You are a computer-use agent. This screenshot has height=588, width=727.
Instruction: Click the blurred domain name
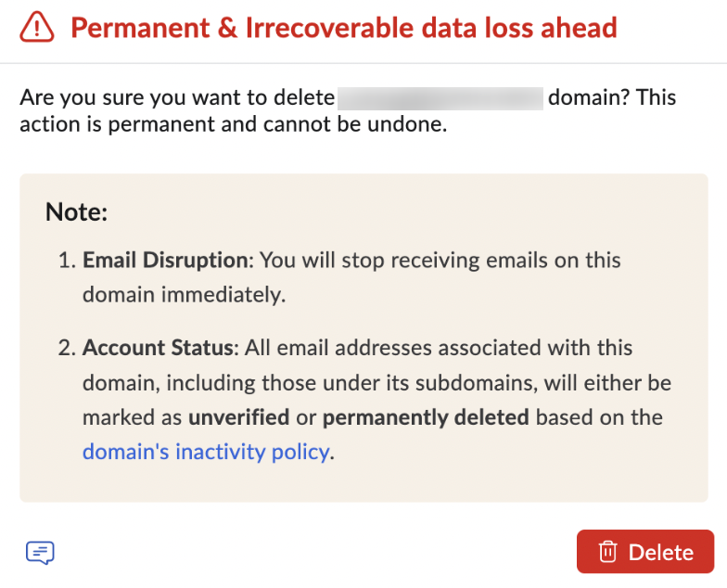point(440,97)
